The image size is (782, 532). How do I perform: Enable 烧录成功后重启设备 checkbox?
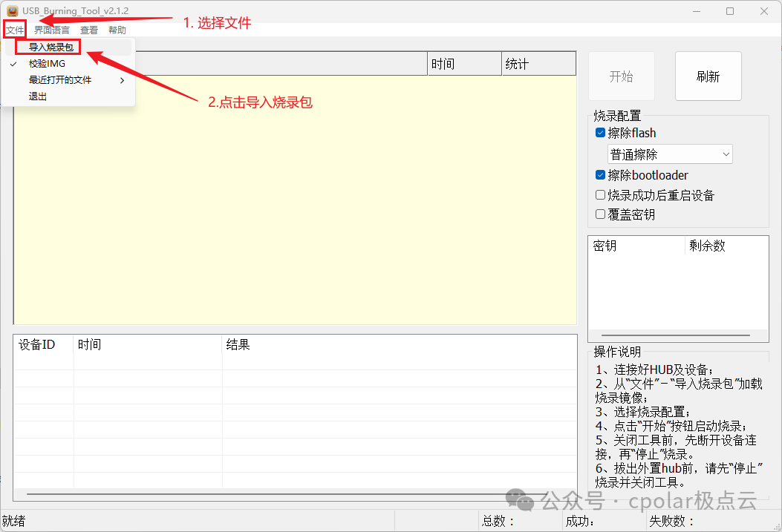point(601,194)
